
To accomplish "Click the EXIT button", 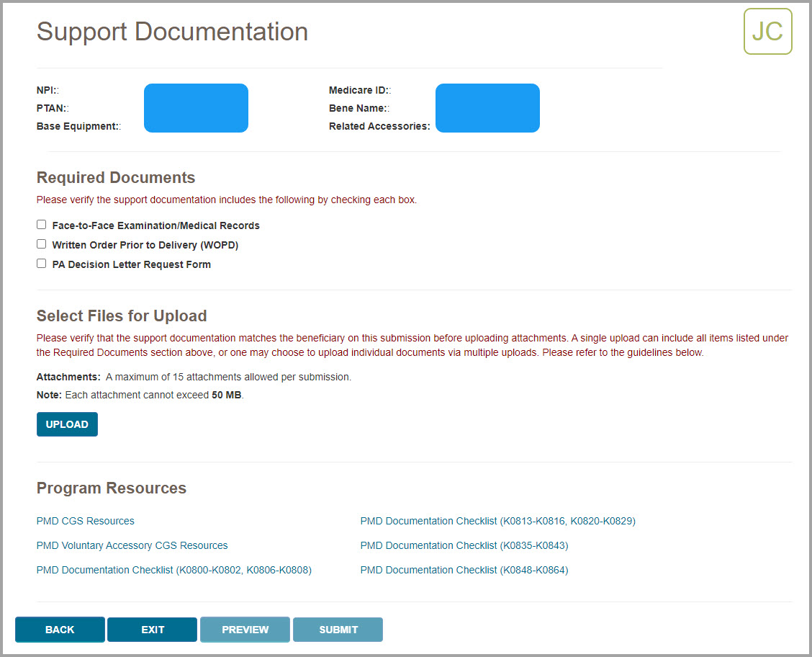I will (152, 629).
